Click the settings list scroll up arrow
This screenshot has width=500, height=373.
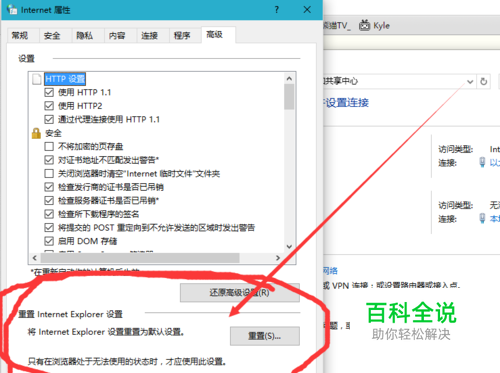pyautogui.click(x=289, y=79)
